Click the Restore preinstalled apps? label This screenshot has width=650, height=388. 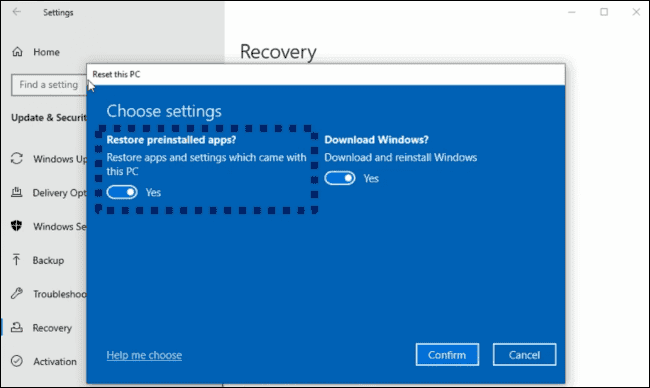point(171,140)
